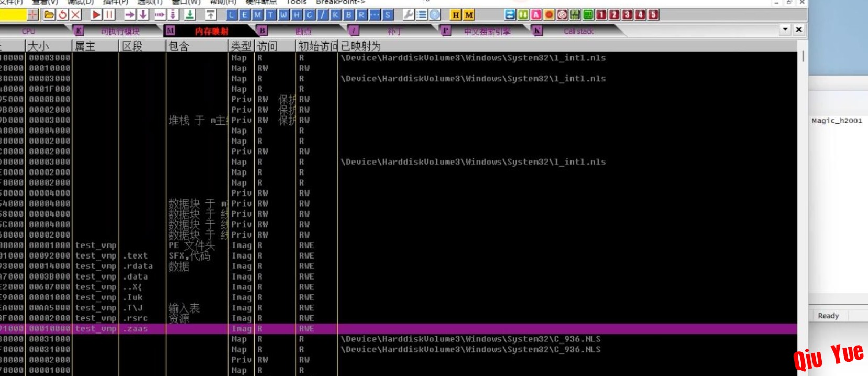Close the debugged program with red X
The image size is (868, 376).
tap(75, 15)
